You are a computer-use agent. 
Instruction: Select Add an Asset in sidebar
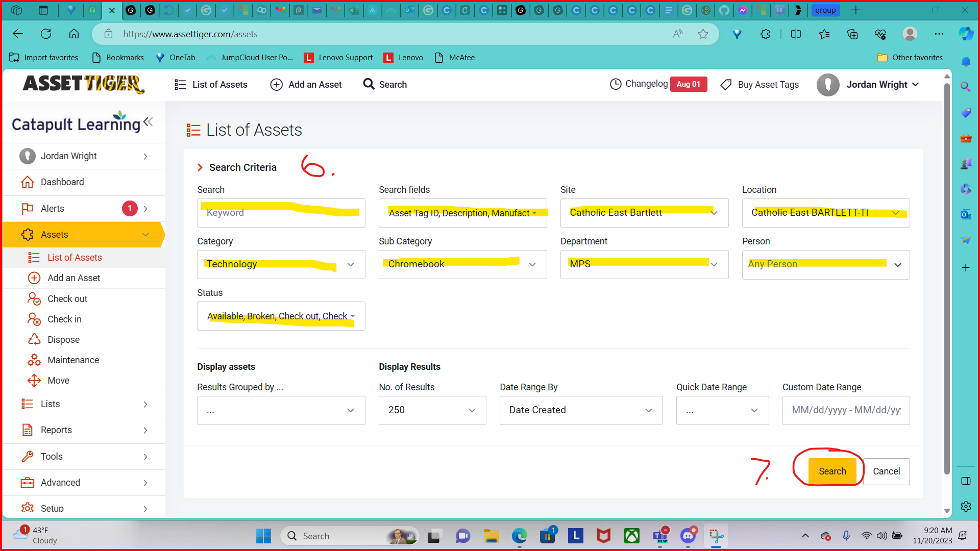click(x=74, y=278)
